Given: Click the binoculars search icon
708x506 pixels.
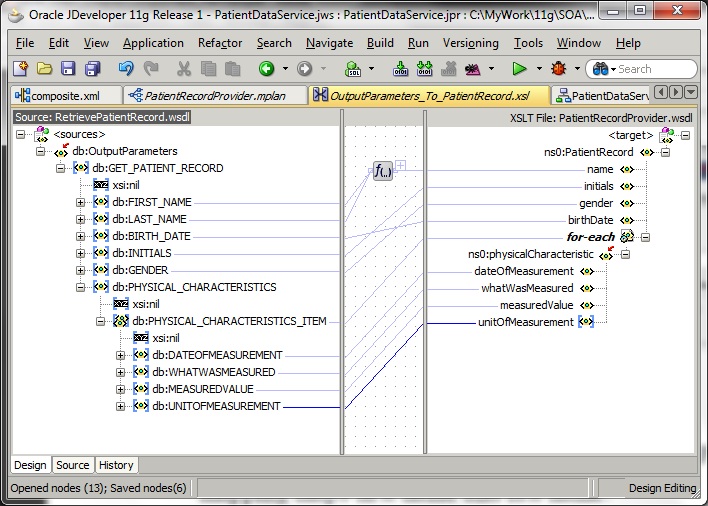Looking at the screenshot, I should tap(600, 69).
